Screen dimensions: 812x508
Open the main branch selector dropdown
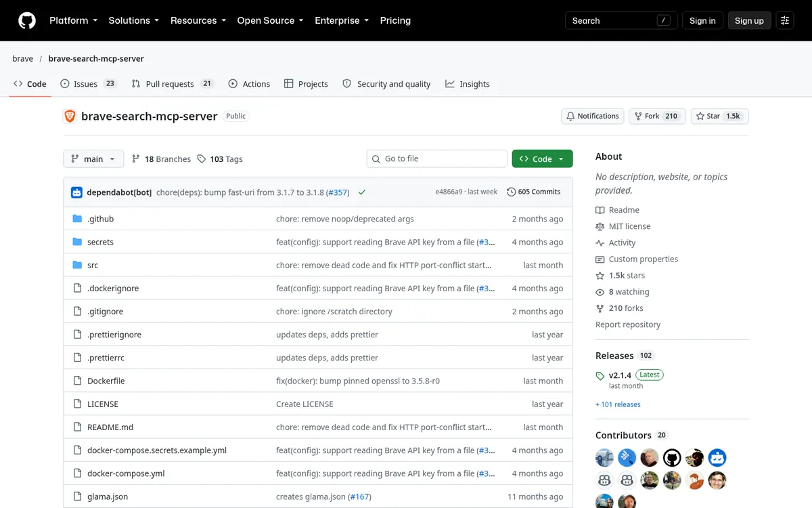point(93,158)
